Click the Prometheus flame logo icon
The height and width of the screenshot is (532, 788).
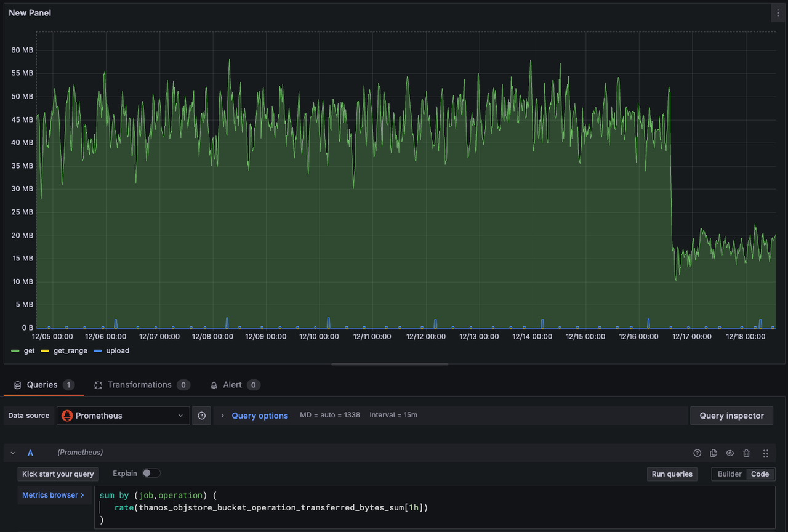point(67,416)
